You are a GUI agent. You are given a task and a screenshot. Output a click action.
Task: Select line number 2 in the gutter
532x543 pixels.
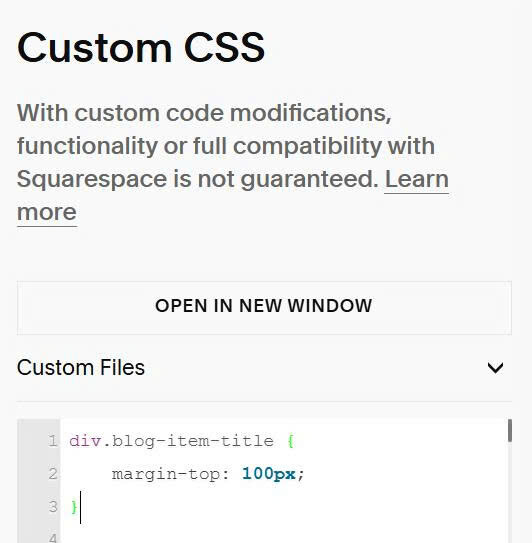click(53, 474)
